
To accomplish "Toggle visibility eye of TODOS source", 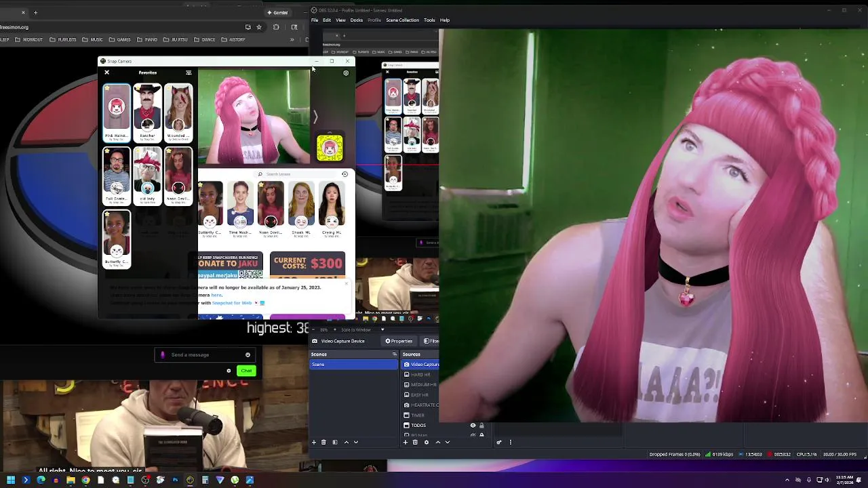I will pyautogui.click(x=473, y=426).
